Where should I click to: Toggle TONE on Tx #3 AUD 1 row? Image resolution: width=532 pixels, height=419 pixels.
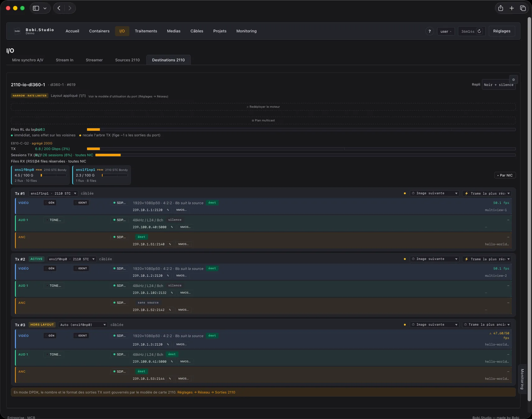point(54,355)
